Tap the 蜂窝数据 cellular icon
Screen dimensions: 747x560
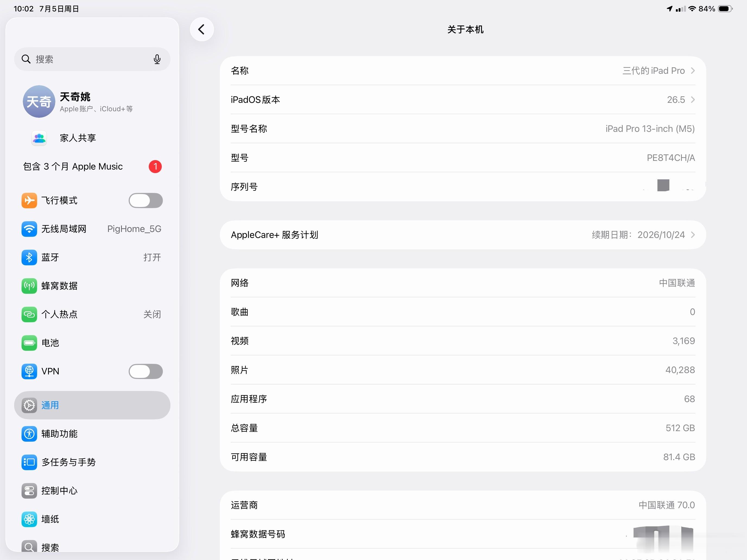29,286
